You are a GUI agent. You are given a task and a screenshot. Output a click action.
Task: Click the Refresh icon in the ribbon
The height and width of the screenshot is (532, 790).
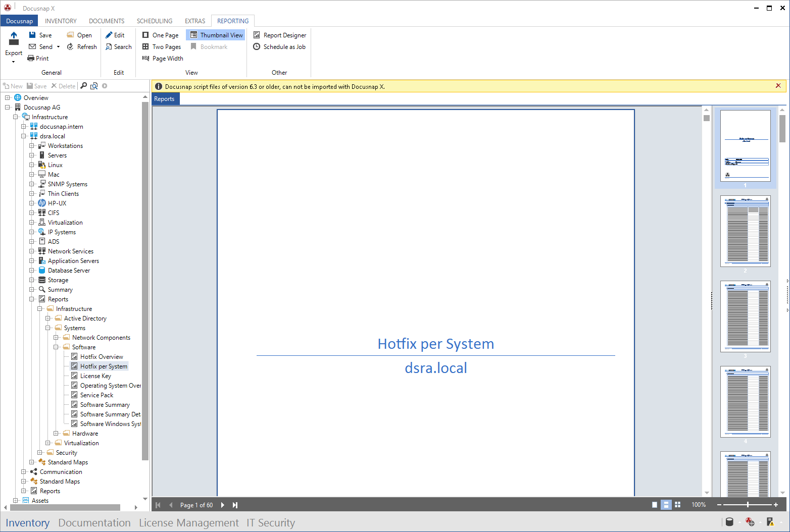71,46
